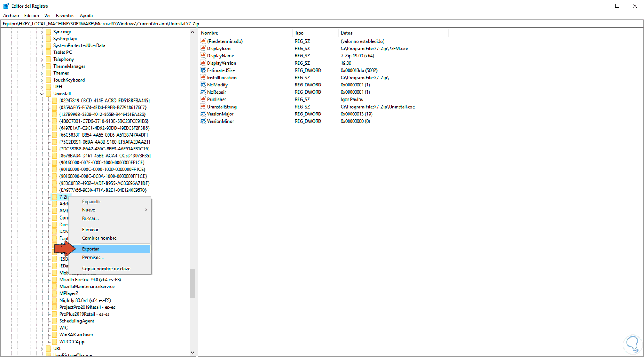The width and height of the screenshot is (644, 357).
Task: Click the registry path address bar
Action: (x=322, y=24)
